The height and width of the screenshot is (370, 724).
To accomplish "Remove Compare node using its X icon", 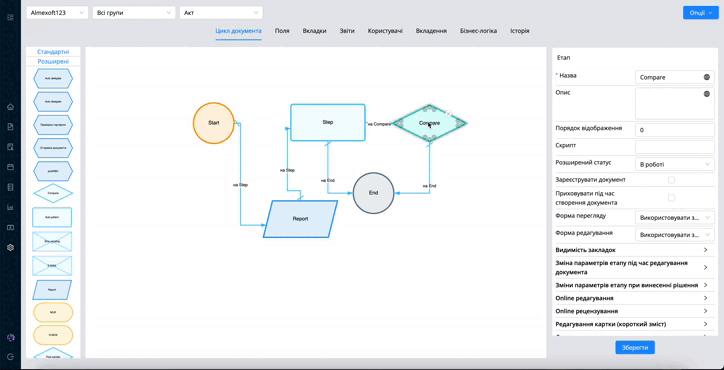I will click(x=448, y=113).
